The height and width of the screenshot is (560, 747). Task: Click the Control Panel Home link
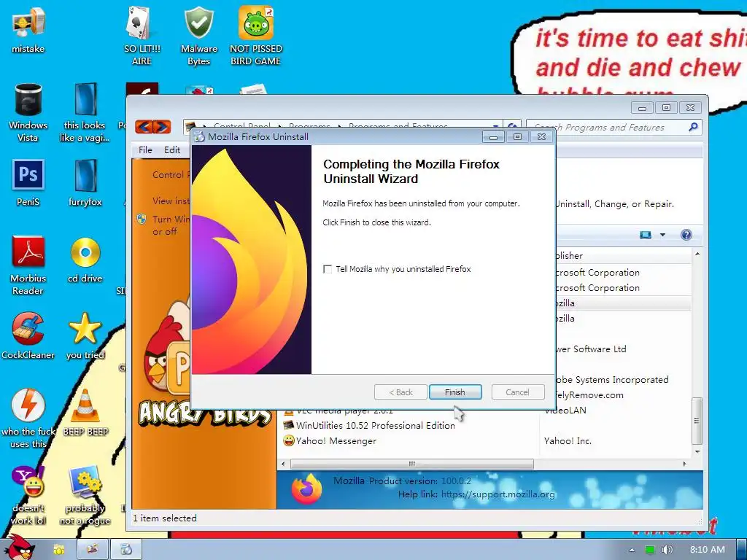[171, 175]
